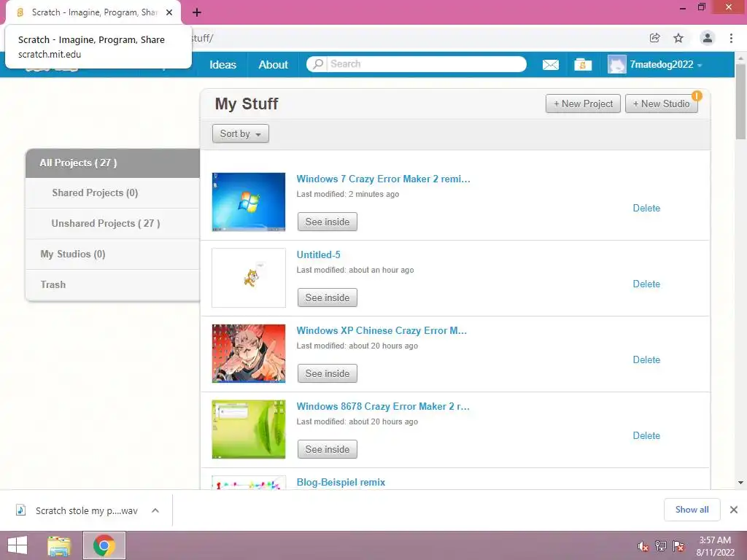Open My Studios (0)
Screen dimensions: 747x560
click(x=112, y=254)
